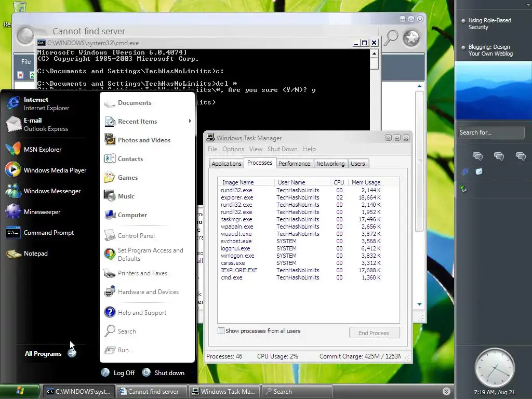Open Task Manager File menu
The image size is (532, 399).
click(212, 149)
